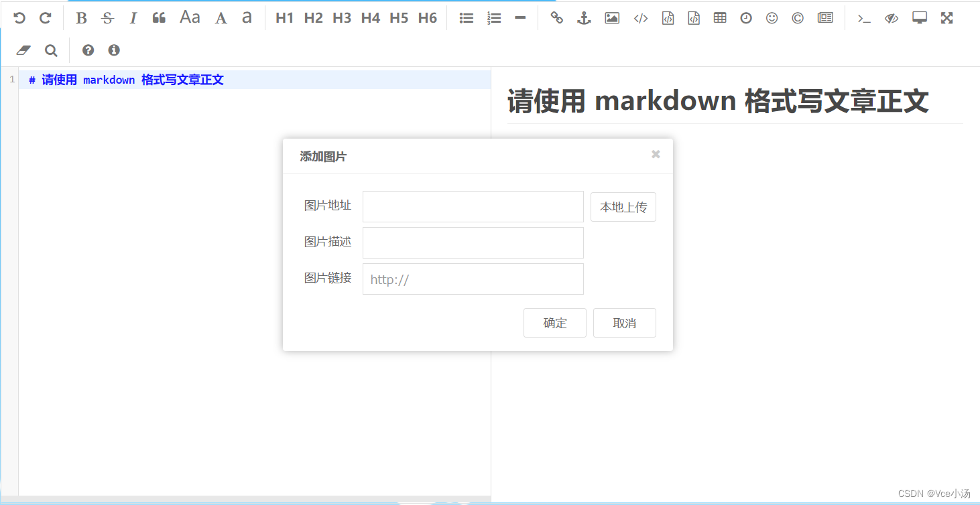
Task: Insert a level 2 heading with H2
Action: 313,18
